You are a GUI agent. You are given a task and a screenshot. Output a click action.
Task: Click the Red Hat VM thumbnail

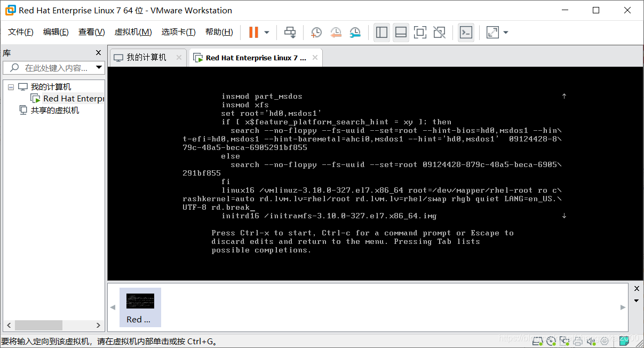(x=140, y=307)
